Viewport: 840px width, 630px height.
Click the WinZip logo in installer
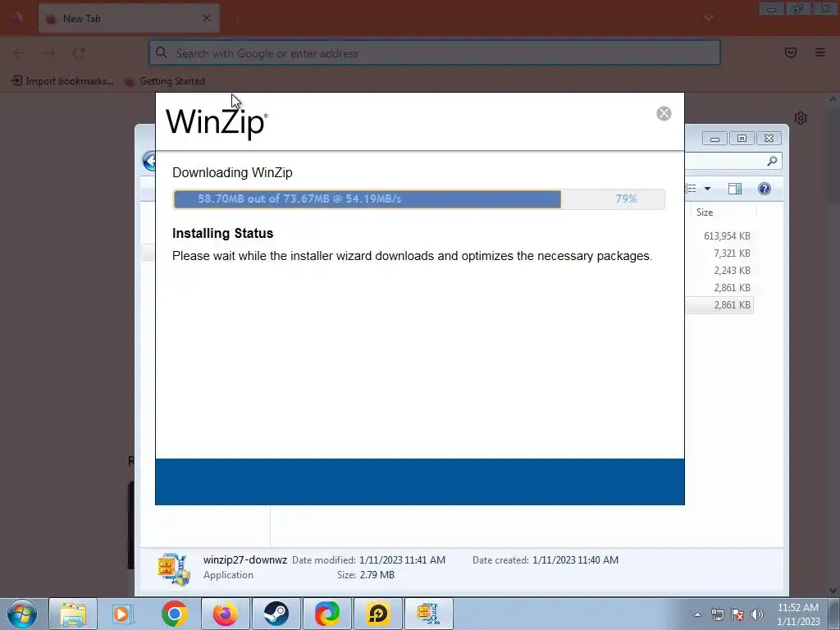click(x=217, y=123)
